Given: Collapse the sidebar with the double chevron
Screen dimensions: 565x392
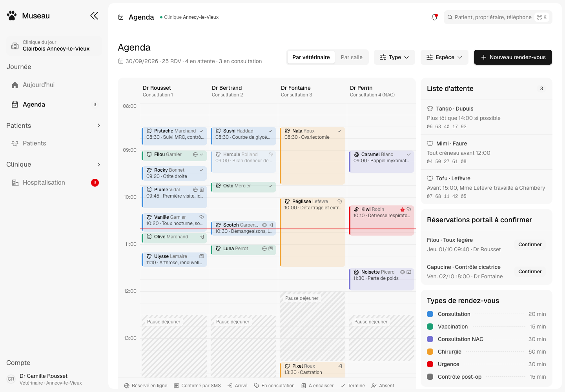Looking at the screenshot, I should [94, 16].
